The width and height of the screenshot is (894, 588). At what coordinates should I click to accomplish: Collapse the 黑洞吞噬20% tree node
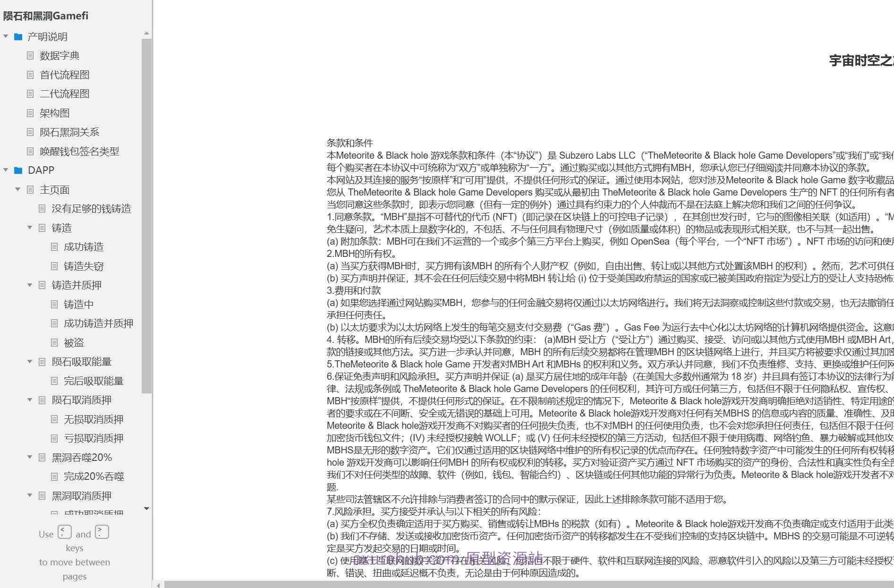tap(30, 457)
